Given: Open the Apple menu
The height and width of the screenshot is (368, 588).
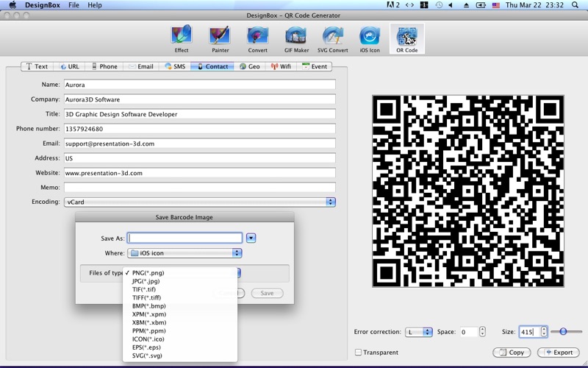Looking at the screenshot, I should [x=12, y=5].
